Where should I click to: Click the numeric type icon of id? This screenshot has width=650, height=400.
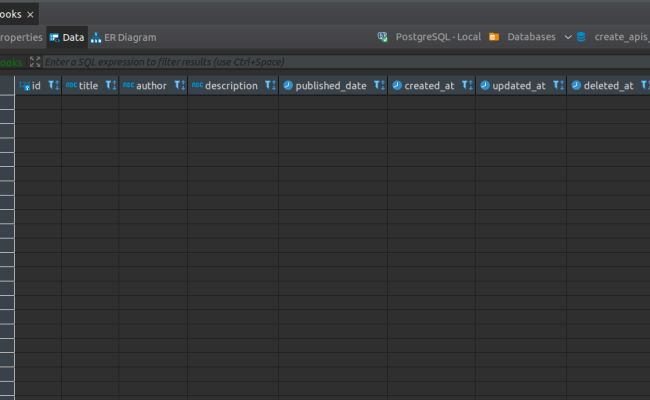pos(24,86)
